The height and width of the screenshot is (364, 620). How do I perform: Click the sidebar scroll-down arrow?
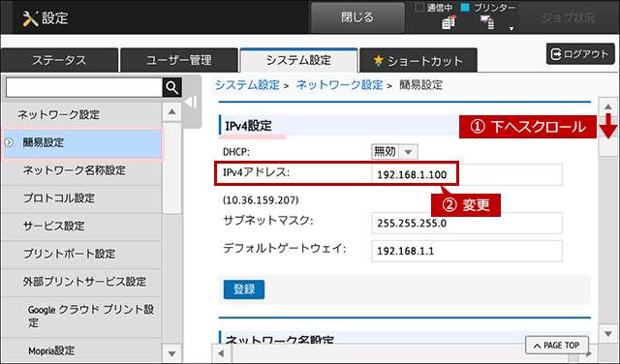[x=171, y=353]
